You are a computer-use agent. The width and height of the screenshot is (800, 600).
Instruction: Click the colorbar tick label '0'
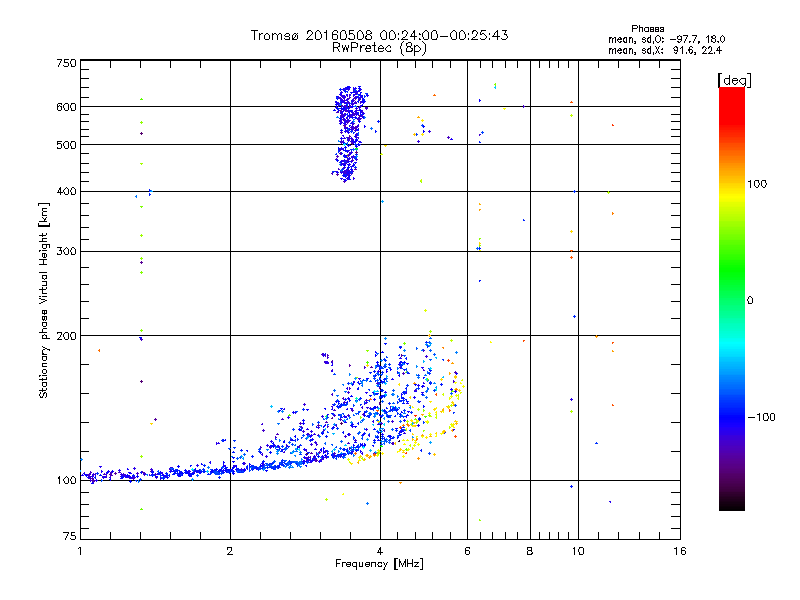coord(750,301)
